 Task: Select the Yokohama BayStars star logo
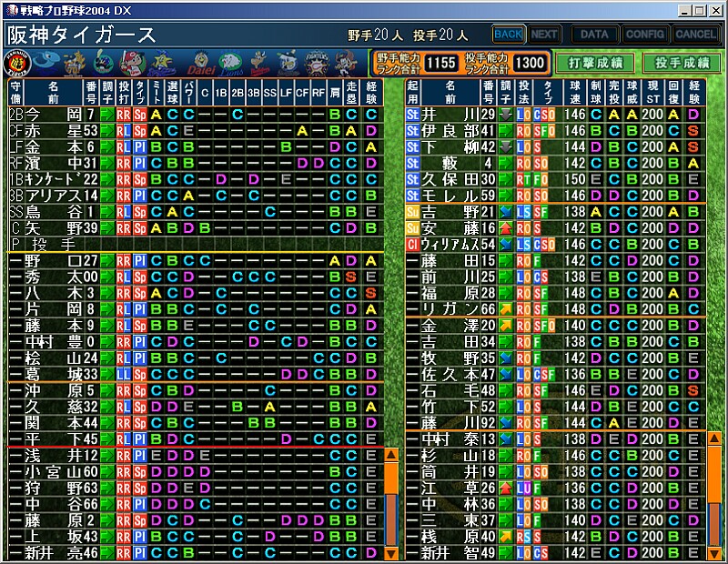(162, 63)
